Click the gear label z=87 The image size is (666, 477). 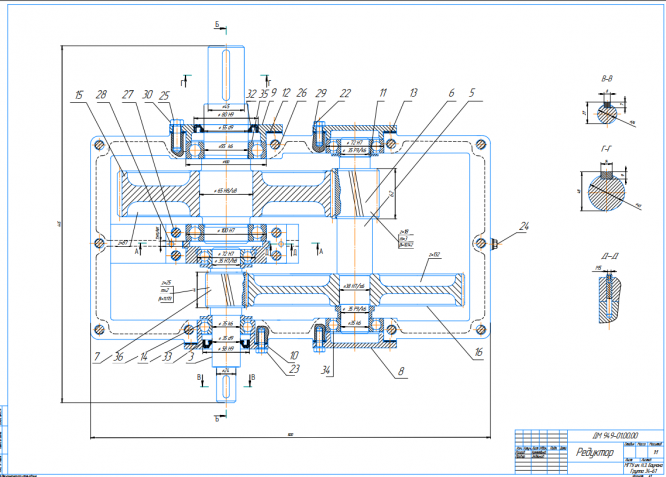coord(123,243)
